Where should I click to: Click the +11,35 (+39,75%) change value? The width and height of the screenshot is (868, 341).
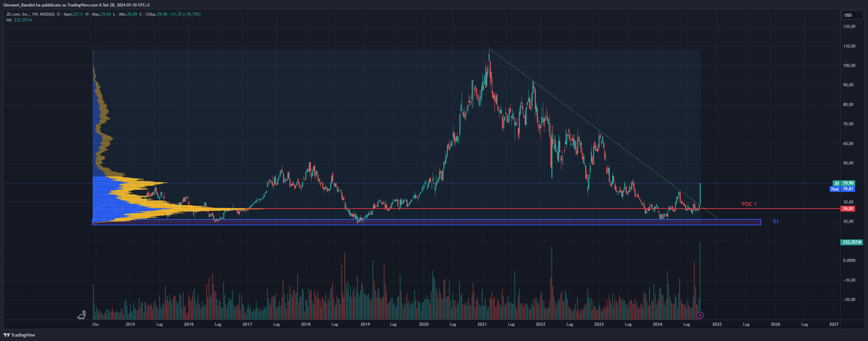(185, 14)
